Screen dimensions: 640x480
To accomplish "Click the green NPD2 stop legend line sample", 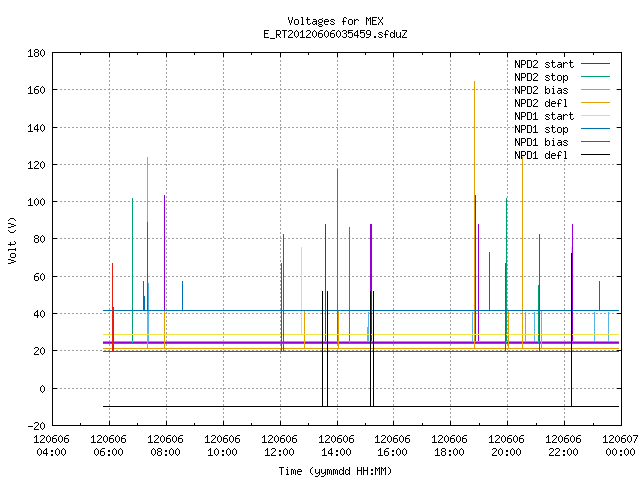I will 595,76.
